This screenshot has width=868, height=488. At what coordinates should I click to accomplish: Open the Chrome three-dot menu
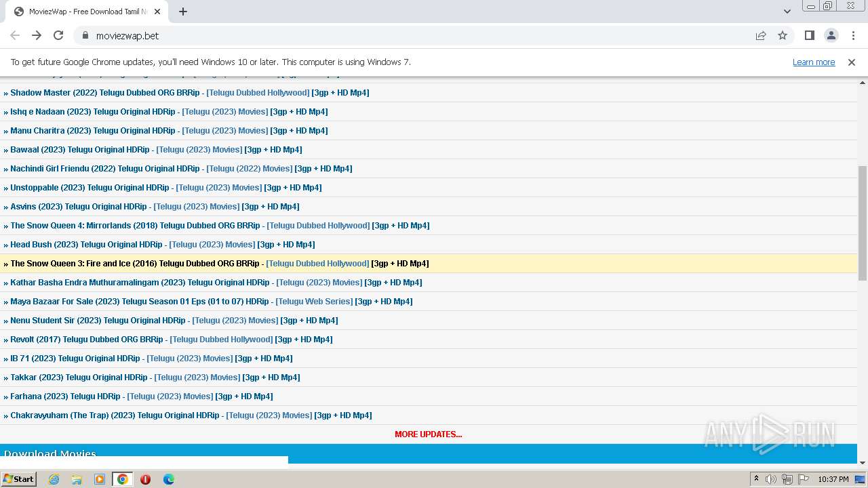[852, 35]
